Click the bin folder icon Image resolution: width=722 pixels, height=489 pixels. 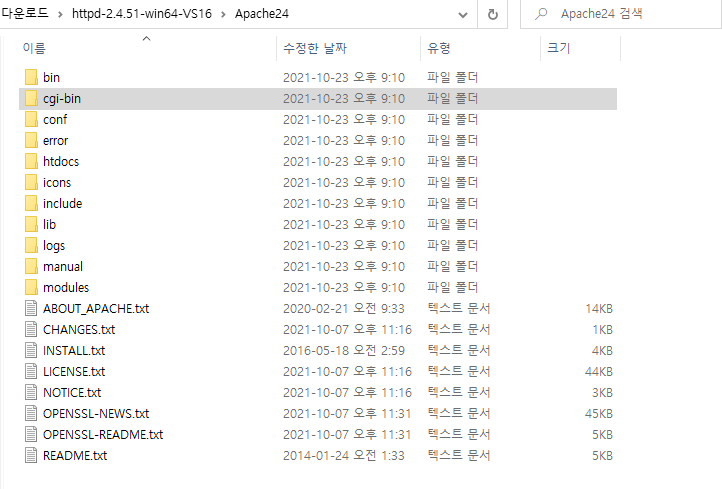tap(31, 77)
